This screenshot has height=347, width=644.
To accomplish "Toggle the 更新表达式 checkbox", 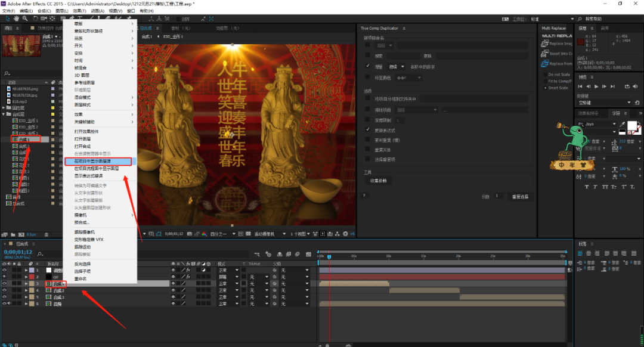I will [367, 130].
